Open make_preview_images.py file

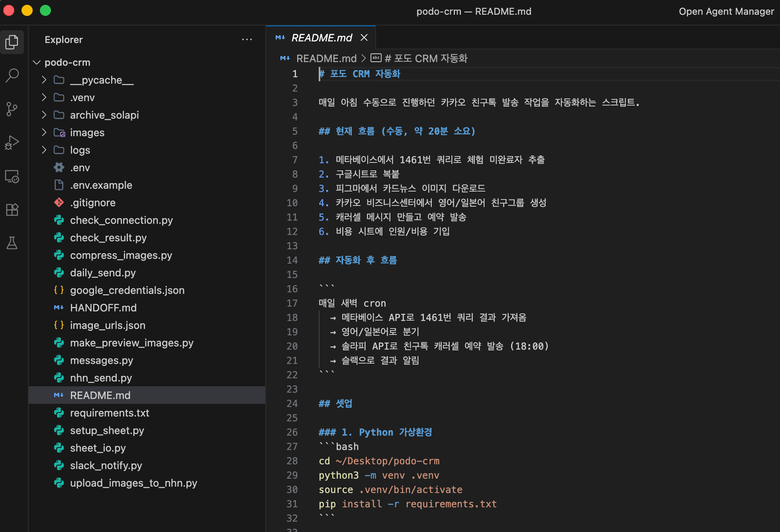(147, 343)
